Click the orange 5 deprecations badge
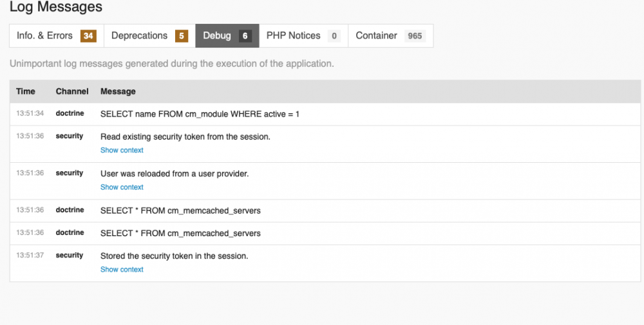644x325 pixels. (182, 36)
